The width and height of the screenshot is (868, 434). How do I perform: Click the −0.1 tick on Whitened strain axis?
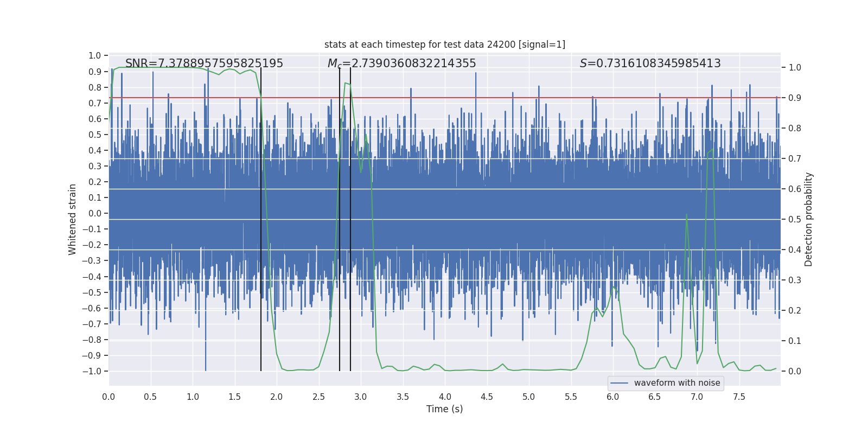click(92, 229)
